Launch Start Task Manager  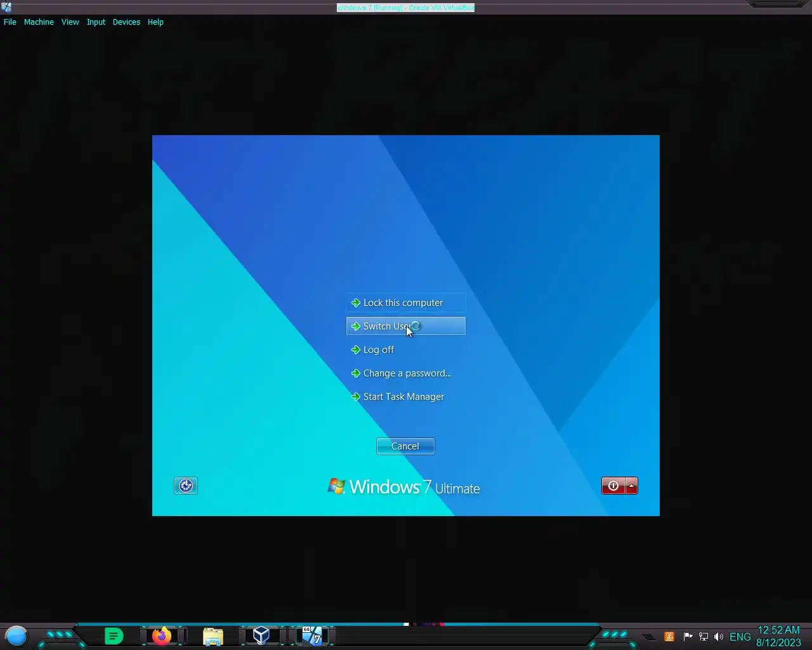coord(406,397)
